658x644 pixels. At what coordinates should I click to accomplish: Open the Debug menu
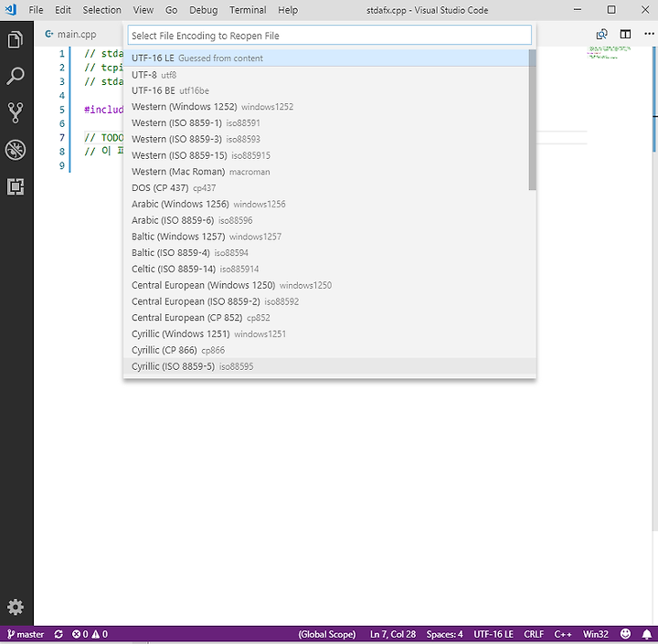(204, 10)
